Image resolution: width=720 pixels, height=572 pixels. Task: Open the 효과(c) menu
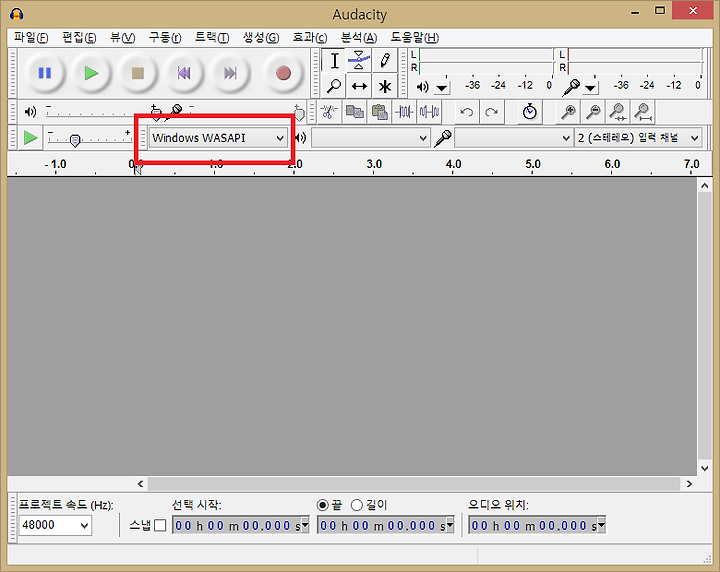(x=310, y=37)
